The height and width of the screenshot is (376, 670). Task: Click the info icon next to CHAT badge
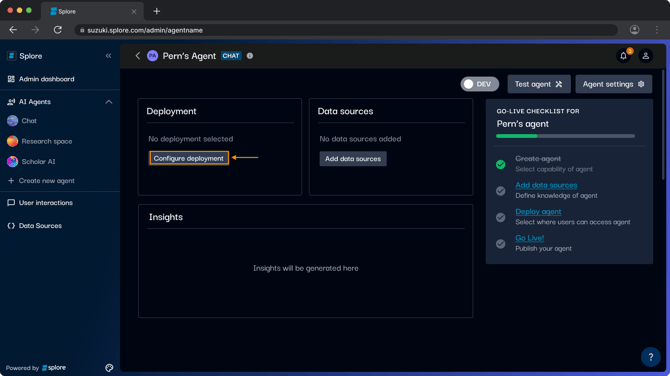pos(250,56)
